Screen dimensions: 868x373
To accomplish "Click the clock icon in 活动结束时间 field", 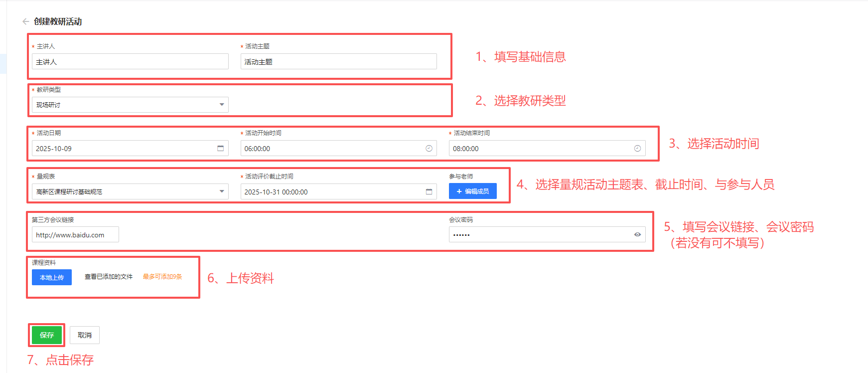I will pyautogui.click(x=637, y=148).
